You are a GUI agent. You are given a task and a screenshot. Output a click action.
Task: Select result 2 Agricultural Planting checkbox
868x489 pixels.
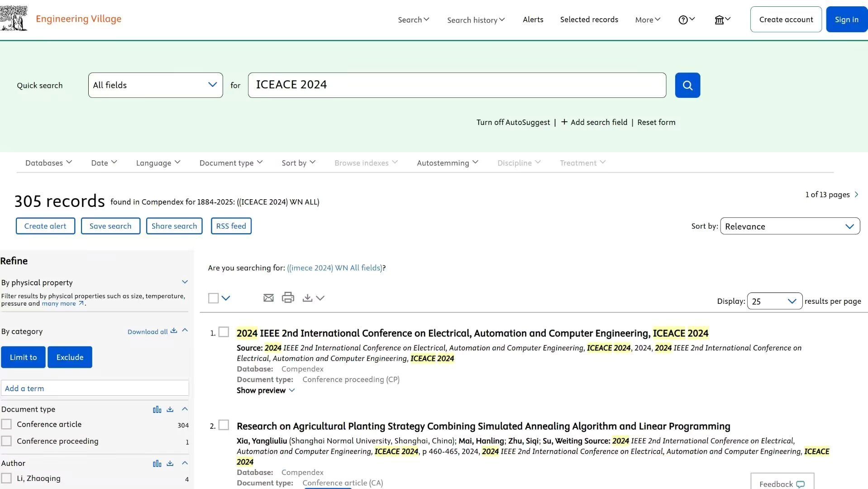[x=224, y=425]
